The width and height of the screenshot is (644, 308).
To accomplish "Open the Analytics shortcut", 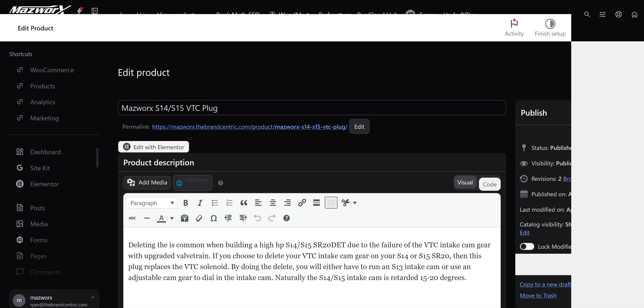I will (43, 102).
